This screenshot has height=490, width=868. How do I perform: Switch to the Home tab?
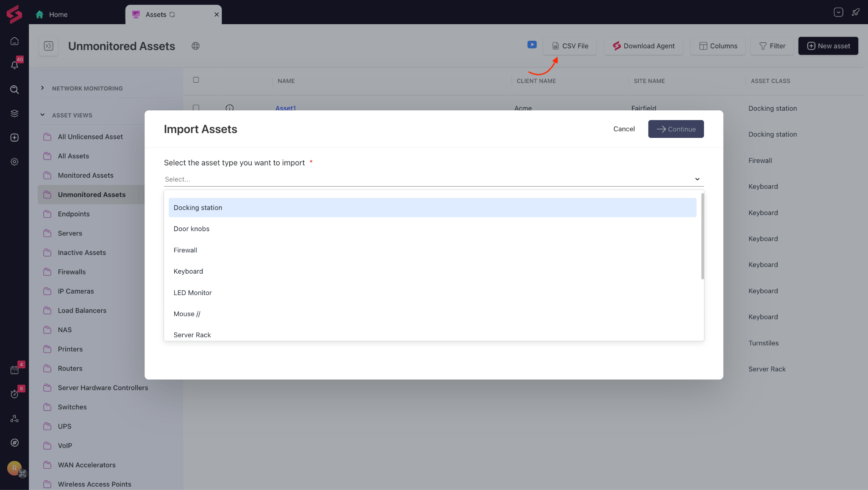click(58, 14)
